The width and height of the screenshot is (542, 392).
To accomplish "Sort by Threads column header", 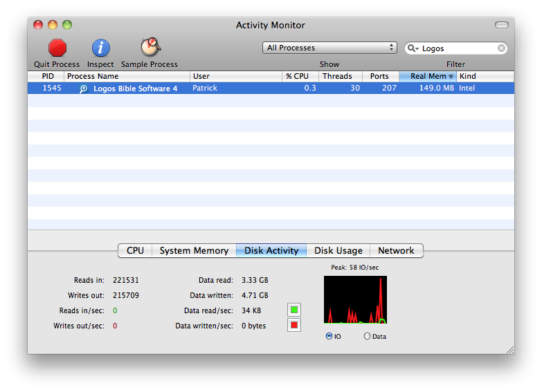I will tap(340, 76).
